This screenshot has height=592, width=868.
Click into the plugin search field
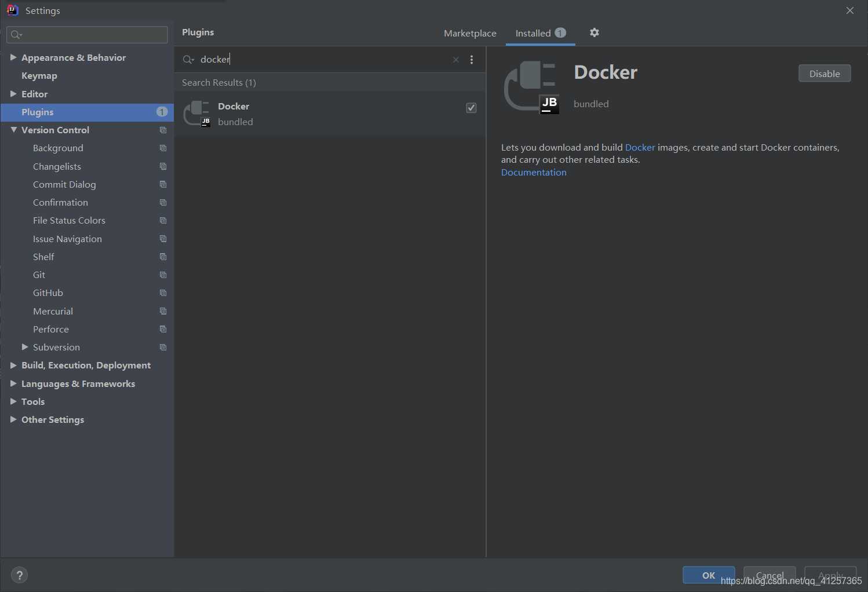[x=324, y=60]
